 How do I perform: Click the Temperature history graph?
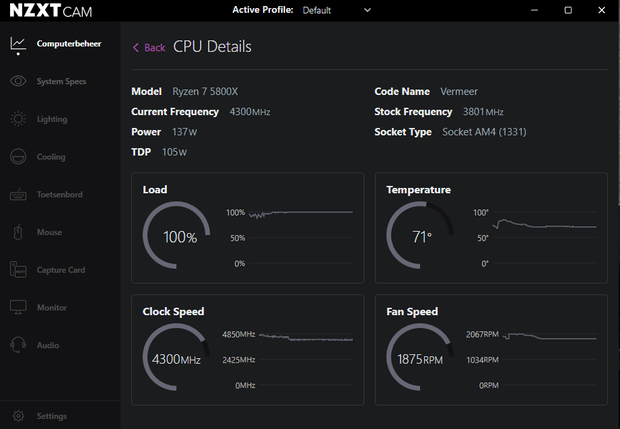click(x=545, y=238)
